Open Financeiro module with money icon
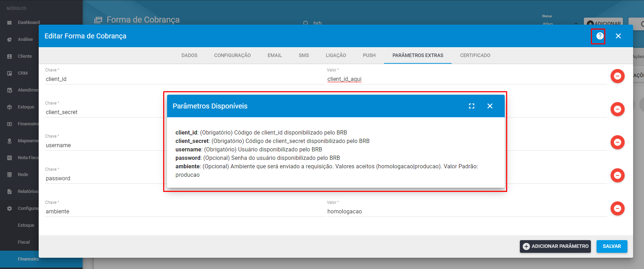The image size is (644, 269). click(x=28, y=124)
